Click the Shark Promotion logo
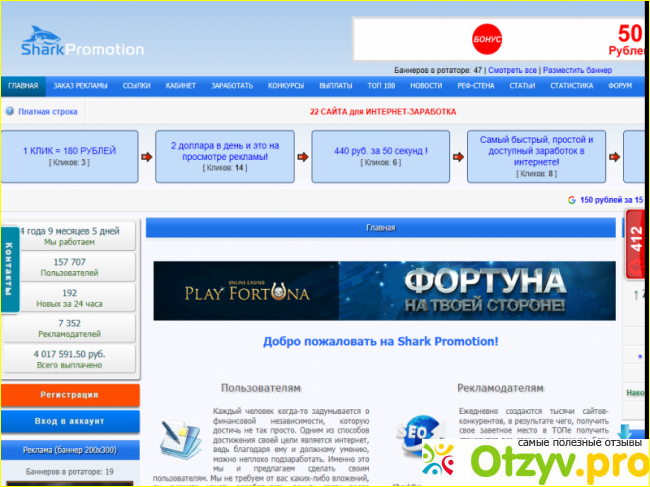The height and width of the screenshot is (487, 650). 82,43
